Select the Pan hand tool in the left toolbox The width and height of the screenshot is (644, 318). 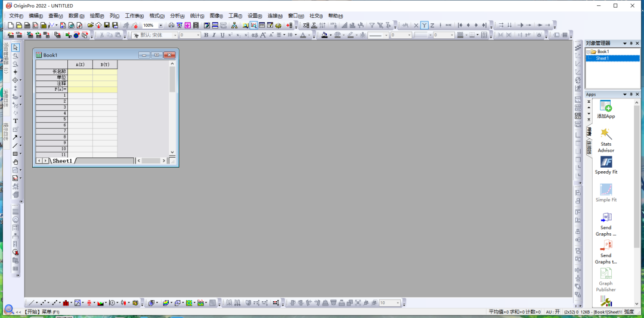click(16, 162)
